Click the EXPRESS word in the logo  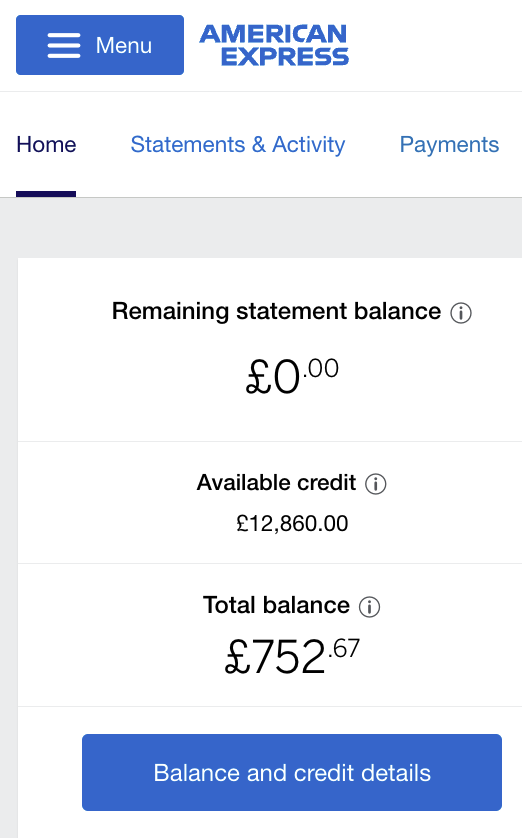pyautogui.click(x=285, y=57)
